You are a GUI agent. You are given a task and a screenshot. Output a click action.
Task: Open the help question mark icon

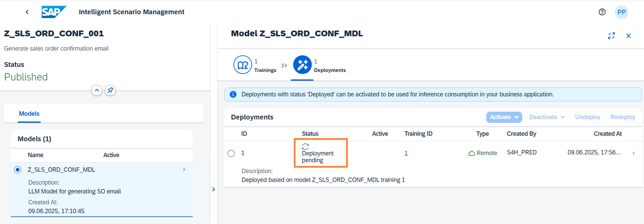coord(602,12)
